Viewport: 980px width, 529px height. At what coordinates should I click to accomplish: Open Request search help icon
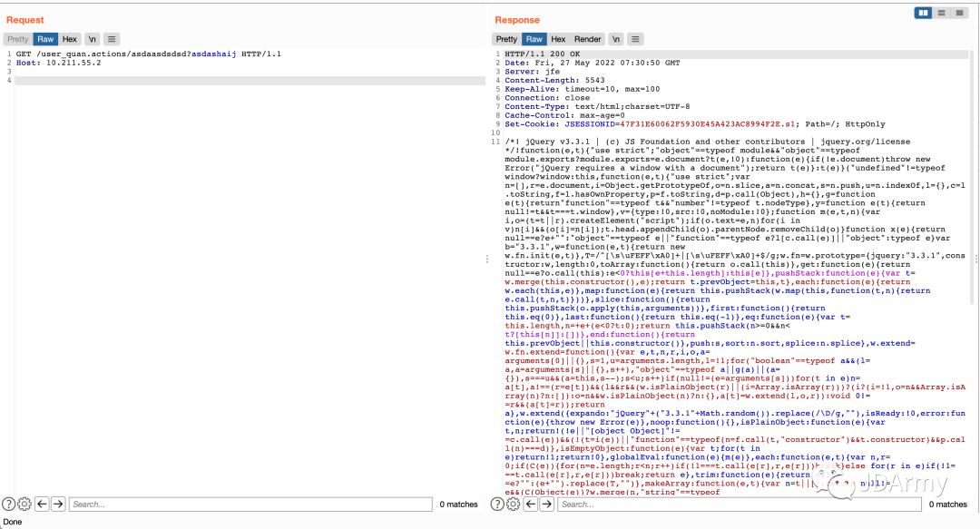tap(9, 504)
